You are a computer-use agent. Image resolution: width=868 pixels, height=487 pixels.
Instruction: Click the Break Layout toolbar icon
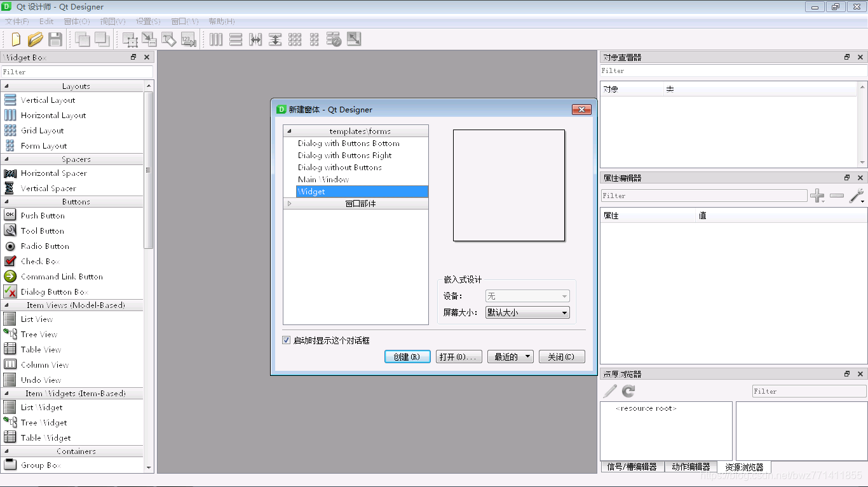[334, 39]
